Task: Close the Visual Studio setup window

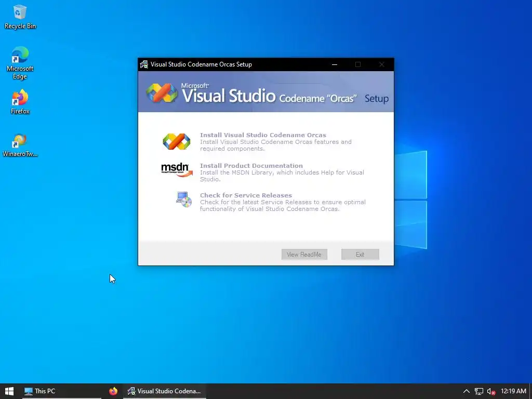Action: (382, 64)
